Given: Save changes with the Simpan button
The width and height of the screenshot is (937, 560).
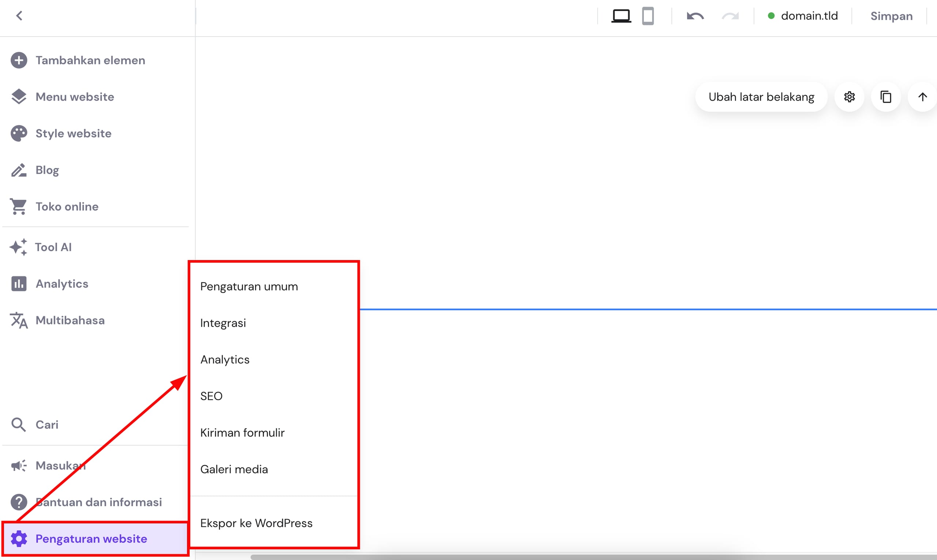Looking at the screenshot, I should (891, 16).
